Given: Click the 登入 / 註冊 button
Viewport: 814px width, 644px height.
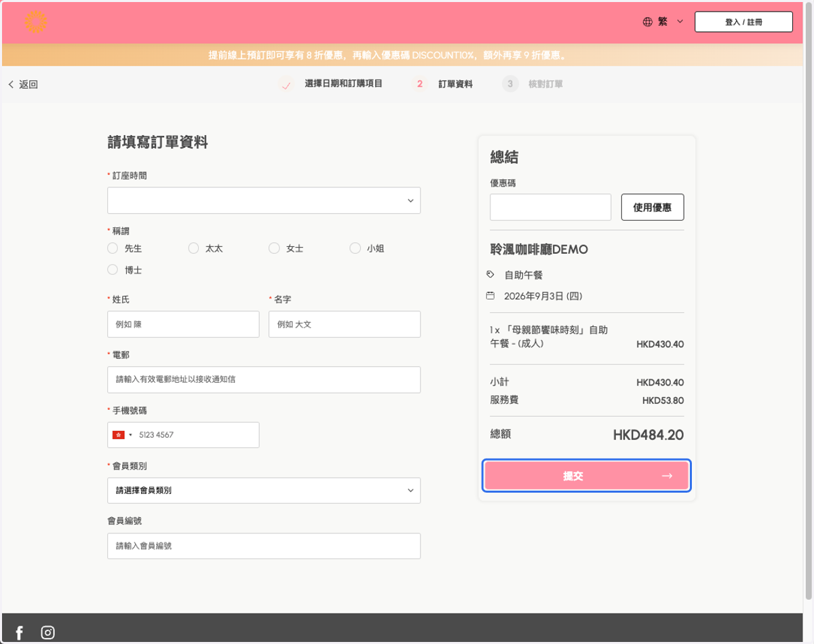Looking at the screenshot, I should (743, 22).
